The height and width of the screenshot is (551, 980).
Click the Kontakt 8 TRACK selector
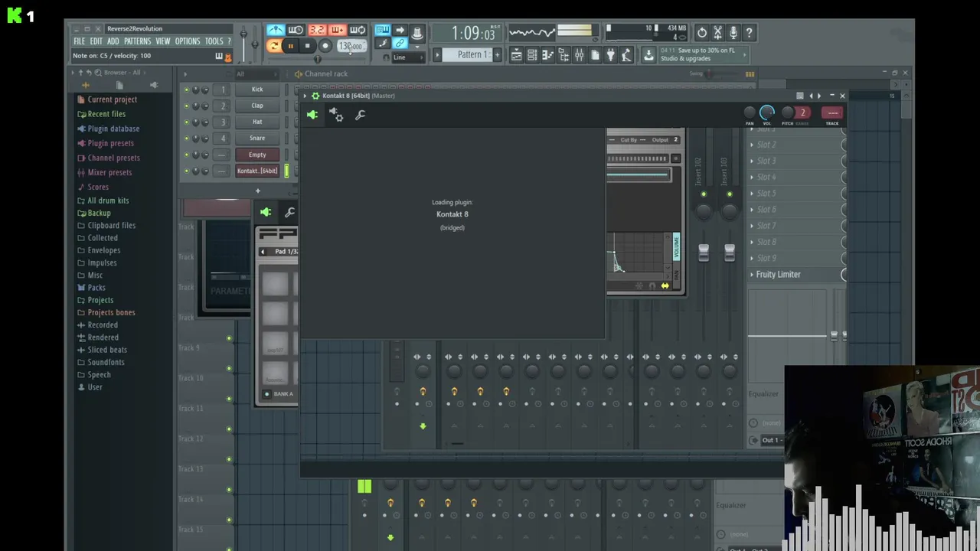click(832, 113)
